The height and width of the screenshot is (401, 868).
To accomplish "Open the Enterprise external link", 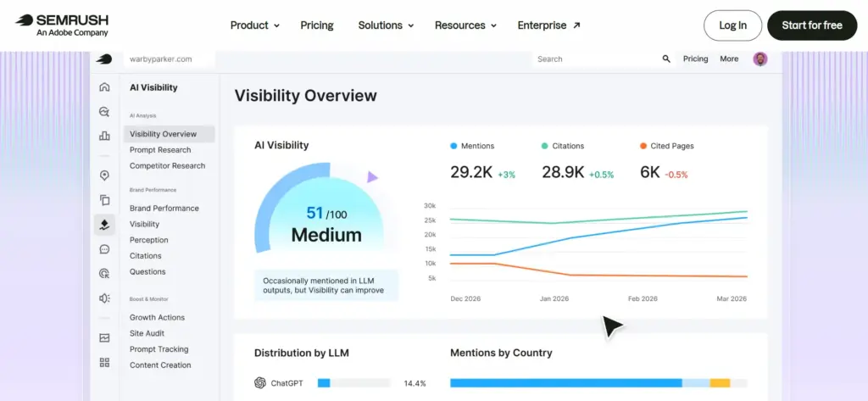I will click(x=548, y=25).
